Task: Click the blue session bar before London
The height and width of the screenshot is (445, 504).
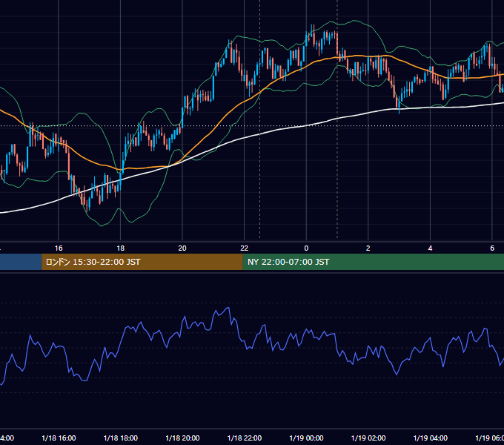Action: tap(21, 262)
